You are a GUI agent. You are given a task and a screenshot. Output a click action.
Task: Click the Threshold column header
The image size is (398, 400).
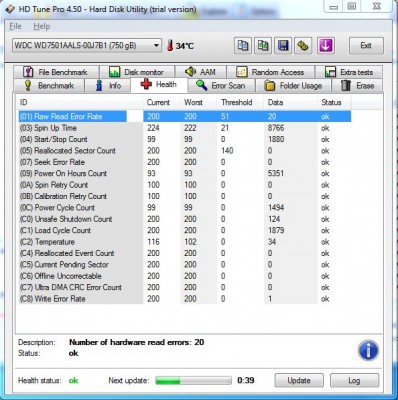pyautogui.click(x=241, y=102)
